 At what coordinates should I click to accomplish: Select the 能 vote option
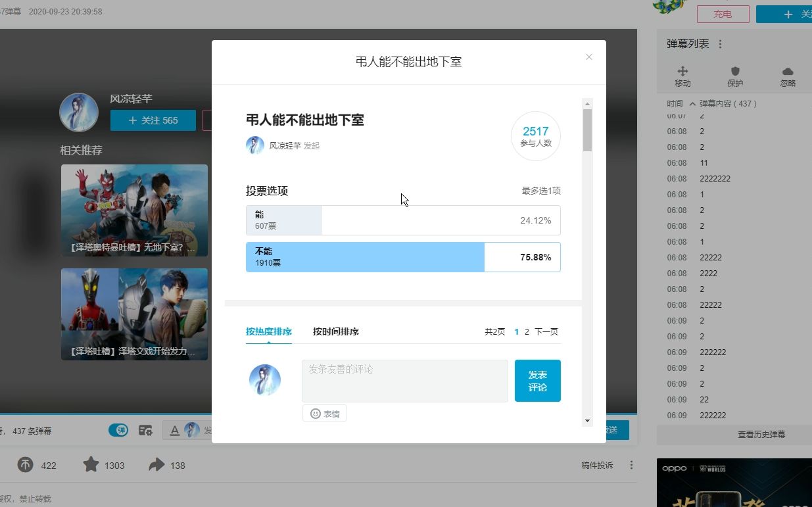[403, 220]
